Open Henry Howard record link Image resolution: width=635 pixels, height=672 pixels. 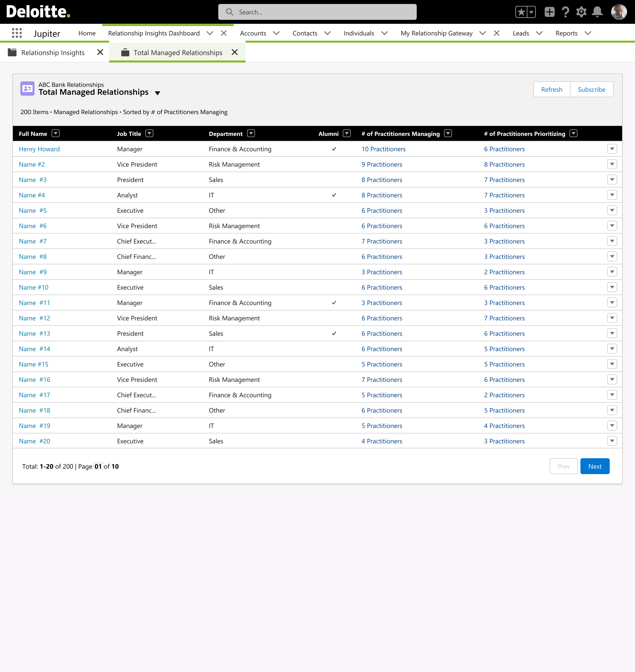39,149
